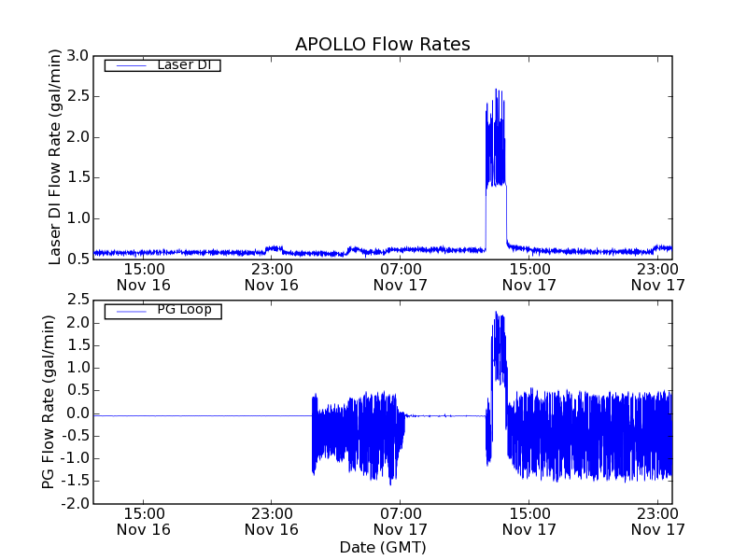Click "15:00 Nov 16" under the Laser DI plot
This screenshot has width=747, height=560.
coord(144,277)
